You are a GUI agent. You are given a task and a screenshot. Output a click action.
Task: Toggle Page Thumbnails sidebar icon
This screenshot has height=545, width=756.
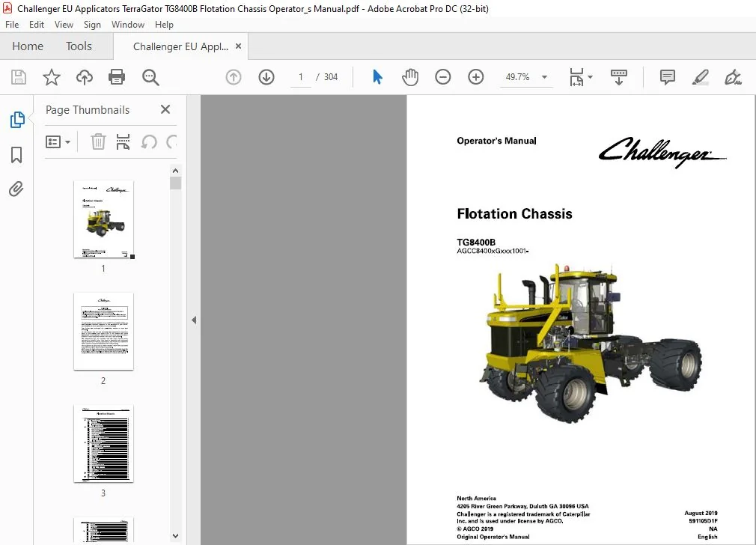[x=17, y=120]
